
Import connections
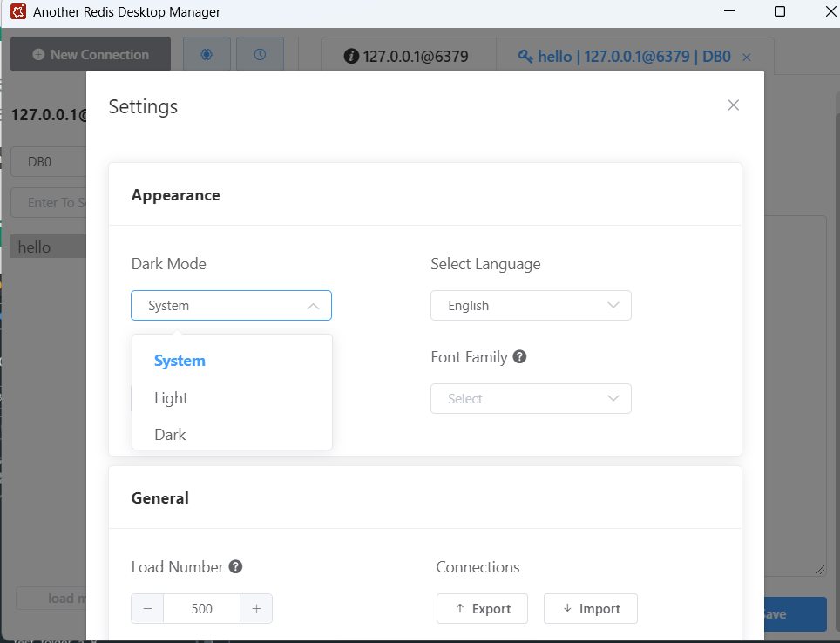591,609
